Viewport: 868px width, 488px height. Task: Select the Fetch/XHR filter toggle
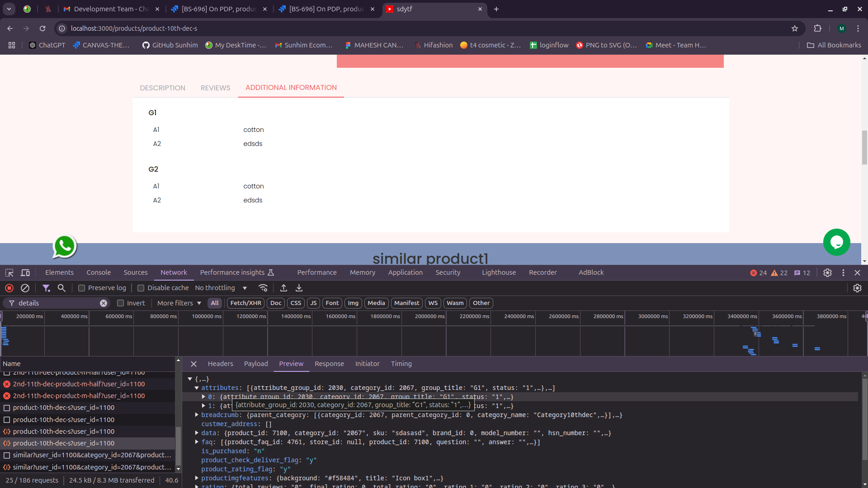click(x=245, y=303)
